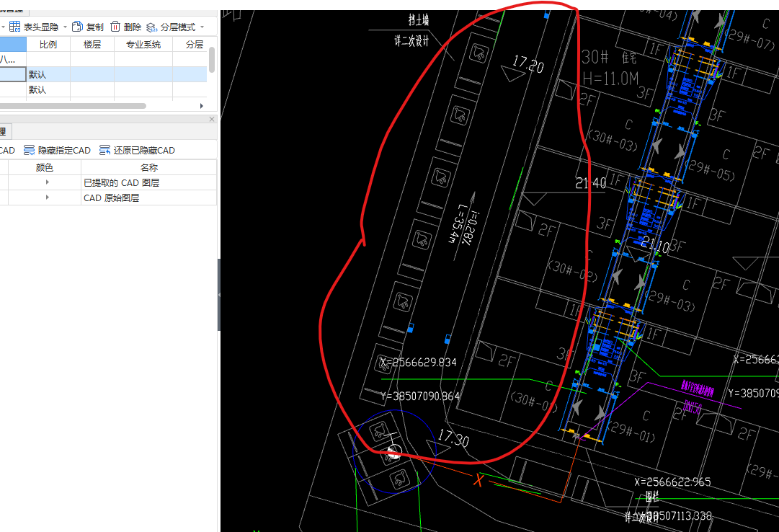Click the 楼层 column header

92,44
